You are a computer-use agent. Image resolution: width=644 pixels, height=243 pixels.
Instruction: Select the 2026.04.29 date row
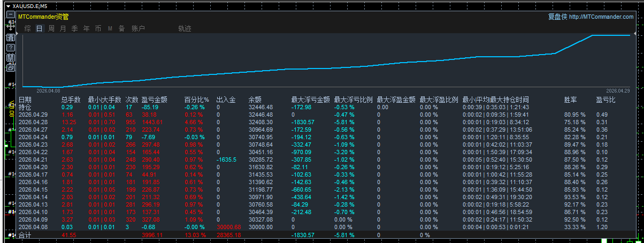(33, 115)
